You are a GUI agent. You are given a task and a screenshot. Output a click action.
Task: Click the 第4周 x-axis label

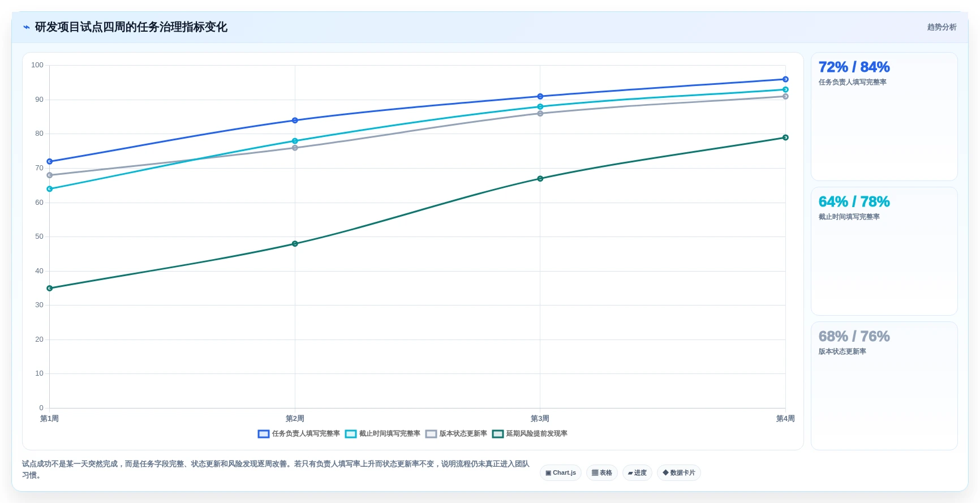[785, 419]
